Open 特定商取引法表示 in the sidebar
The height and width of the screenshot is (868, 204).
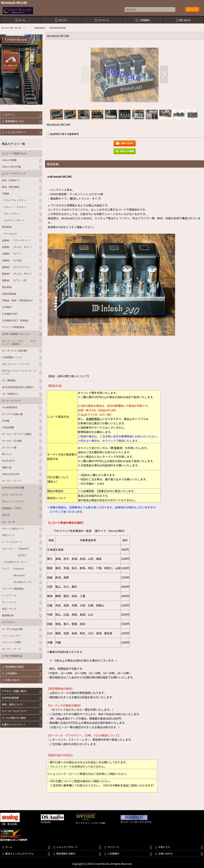[x=21, y=667]
